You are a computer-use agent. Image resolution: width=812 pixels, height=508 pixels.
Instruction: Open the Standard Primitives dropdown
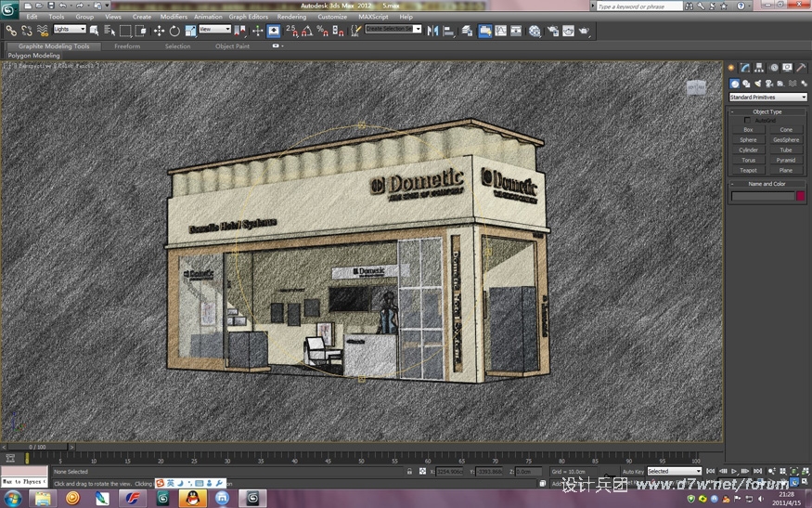click(767, 97)
